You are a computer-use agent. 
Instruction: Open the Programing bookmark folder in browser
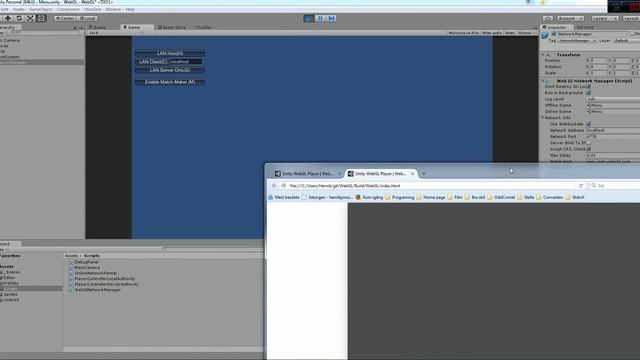(x=400, y=198)
